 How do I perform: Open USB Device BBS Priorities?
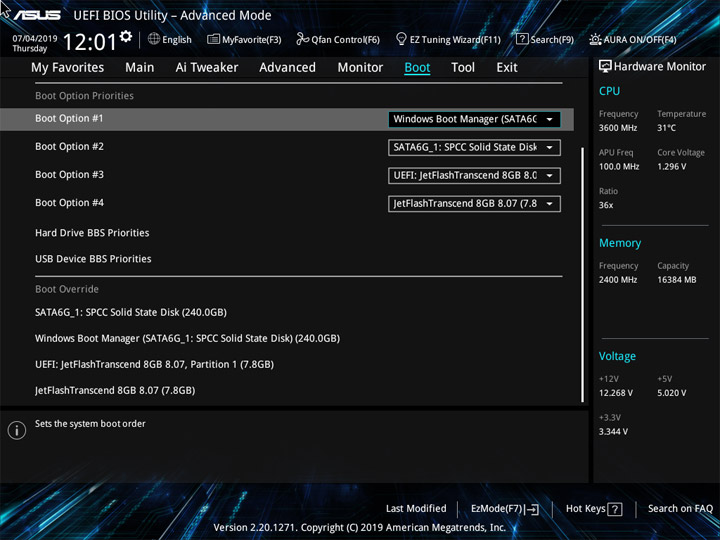pyautogui.click(x=93, y=259)
